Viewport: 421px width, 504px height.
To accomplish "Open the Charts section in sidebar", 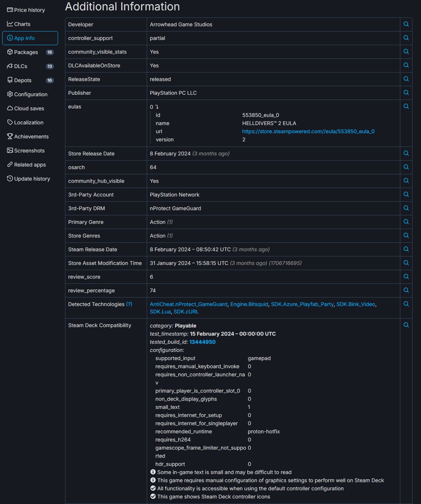I will (30, 24).
